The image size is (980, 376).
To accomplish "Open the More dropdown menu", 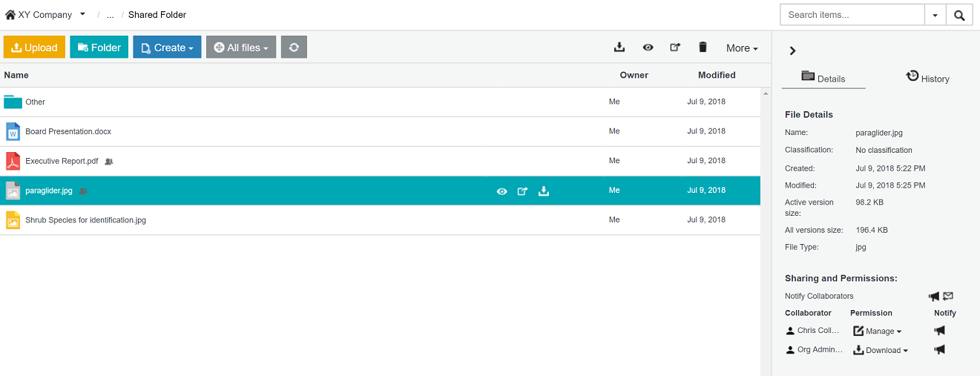I will click(x=742, y=48).
